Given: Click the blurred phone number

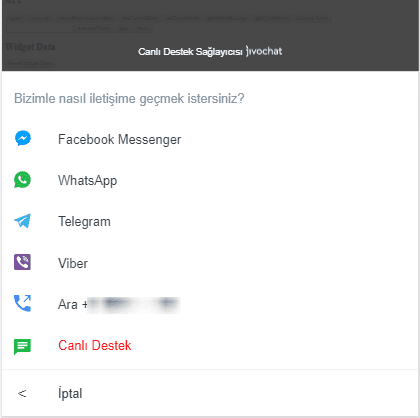Looking at the screenshot, I should [x=134, y=305].
